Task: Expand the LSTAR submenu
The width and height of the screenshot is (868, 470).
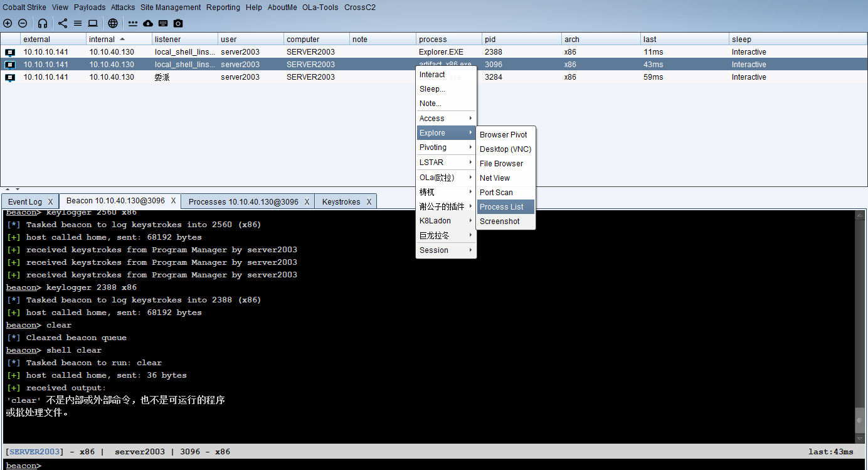Action: [446, 163]
